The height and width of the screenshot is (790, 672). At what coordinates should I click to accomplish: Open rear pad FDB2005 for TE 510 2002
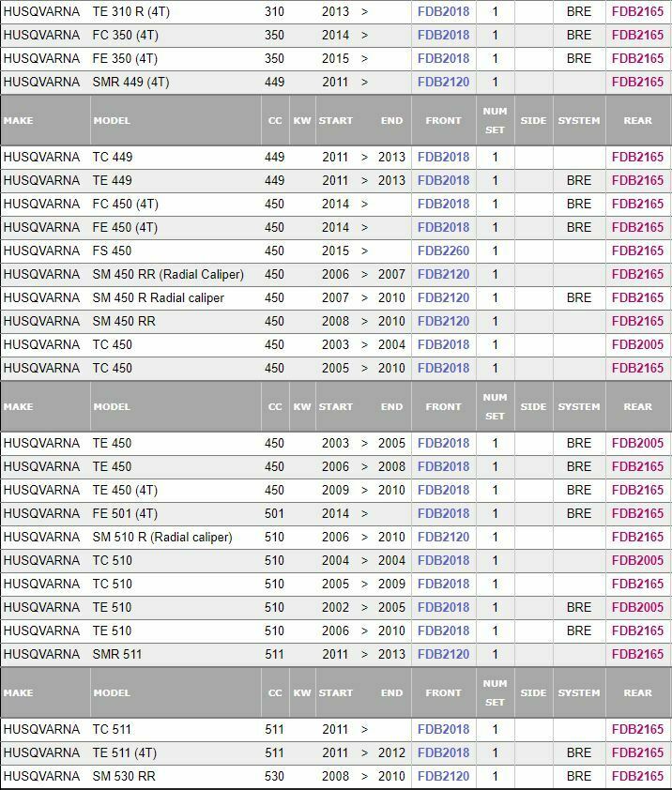(x=637, y=607)
